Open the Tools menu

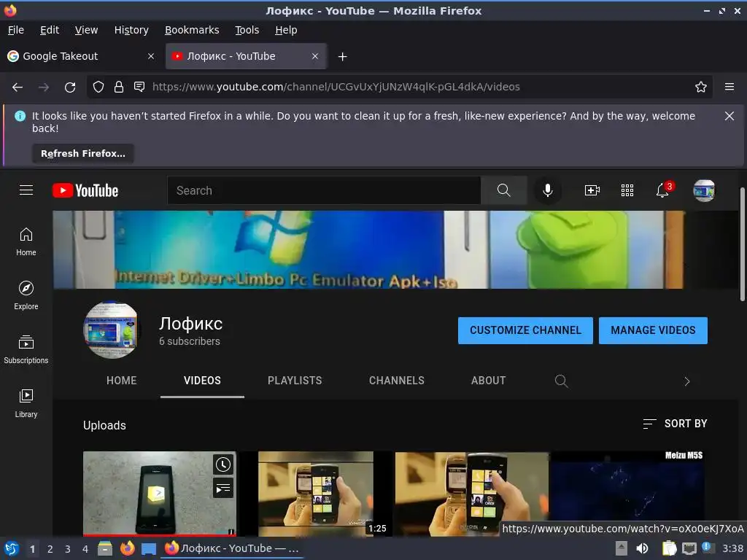pos(247,30)
